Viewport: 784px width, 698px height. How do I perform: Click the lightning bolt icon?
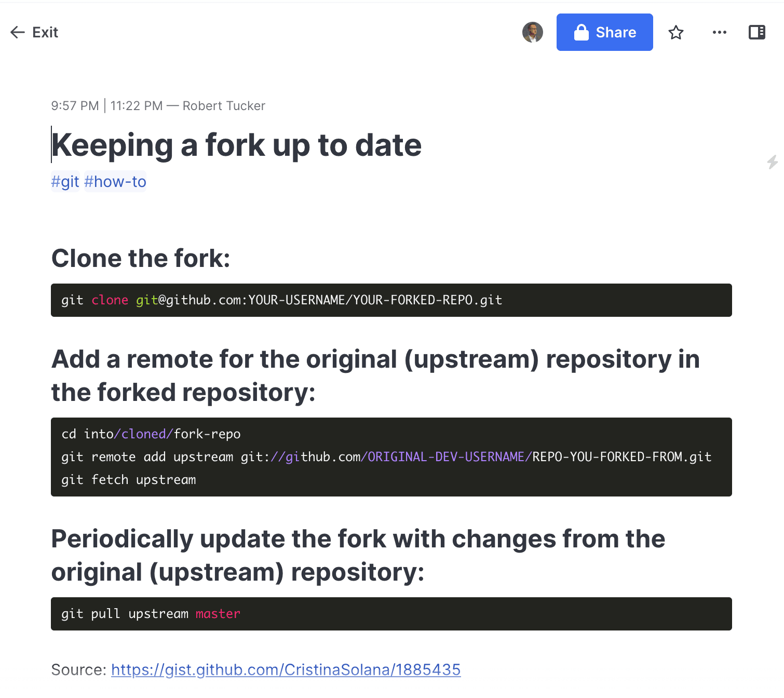point(772,162)
